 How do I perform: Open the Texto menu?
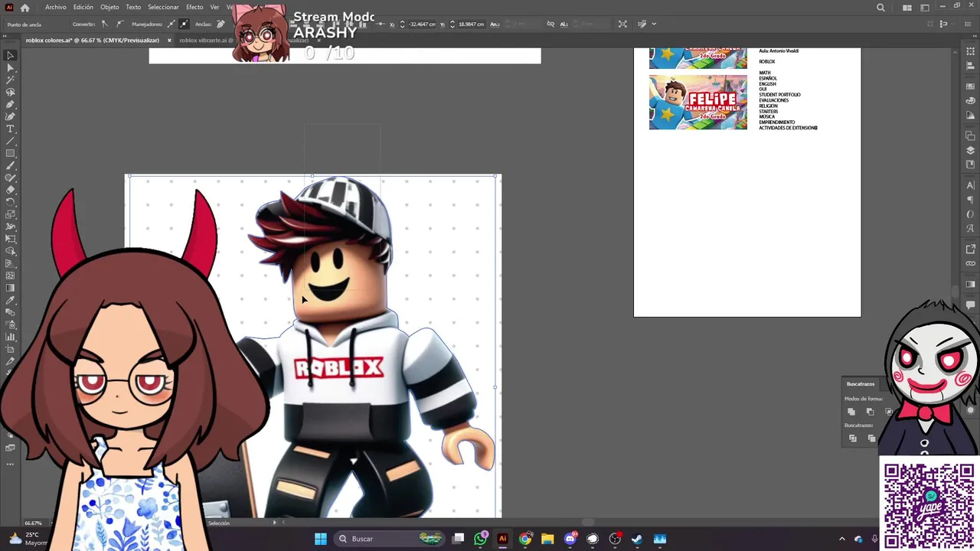click(133, 7)
